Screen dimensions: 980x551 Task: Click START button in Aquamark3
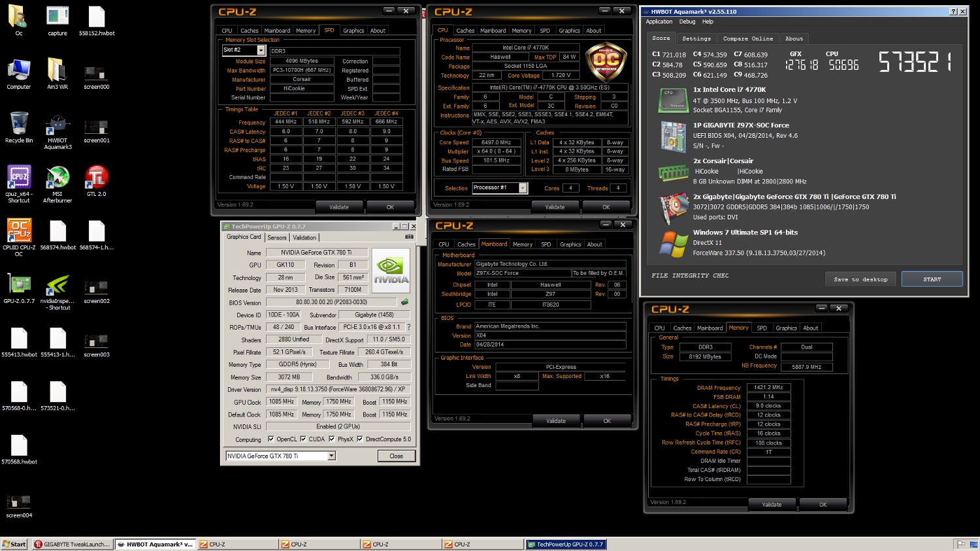pos(932,279)
